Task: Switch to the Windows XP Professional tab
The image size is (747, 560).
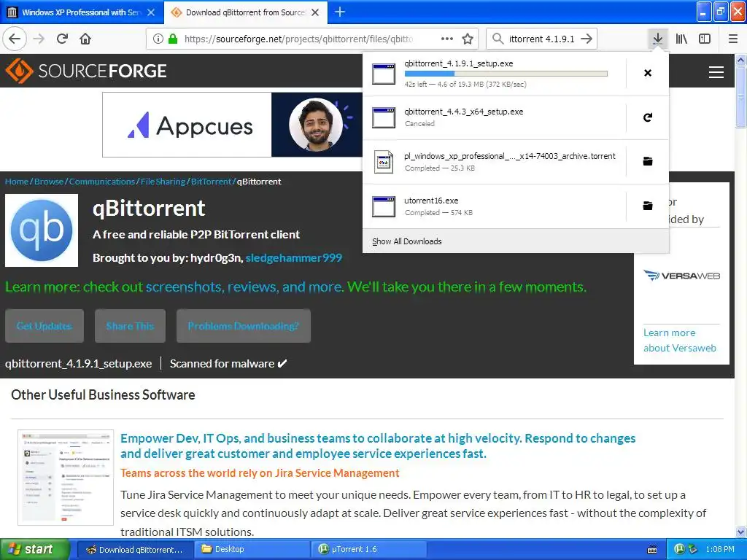Action: (82, 12)
